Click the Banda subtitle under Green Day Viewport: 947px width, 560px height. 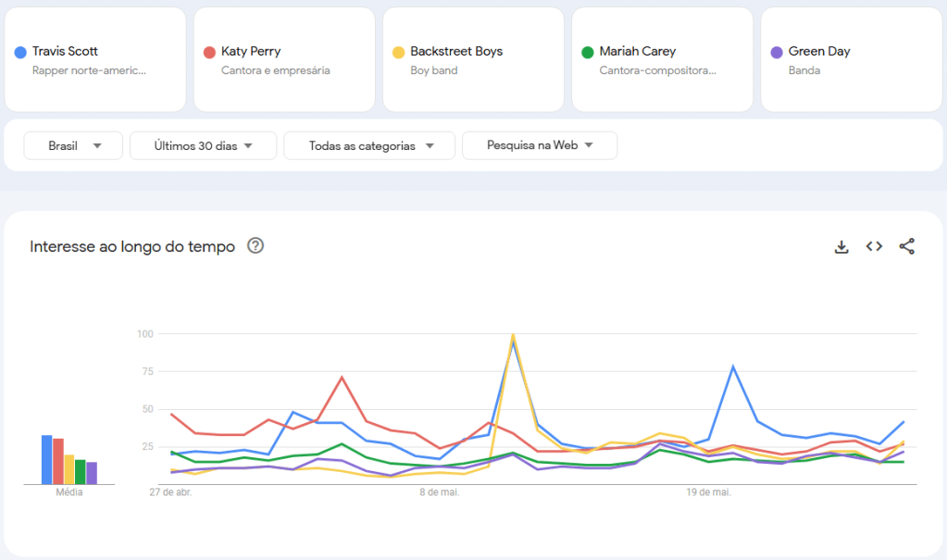[804, 70]
